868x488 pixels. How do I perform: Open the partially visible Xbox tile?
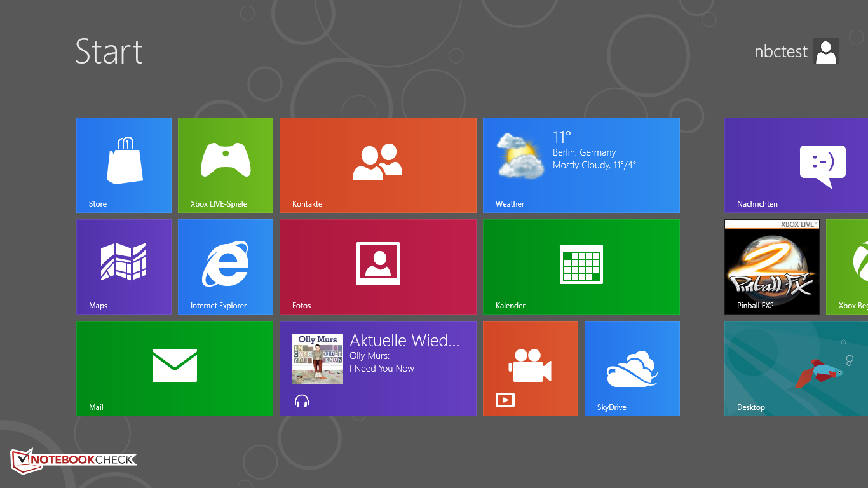(848, 267)
